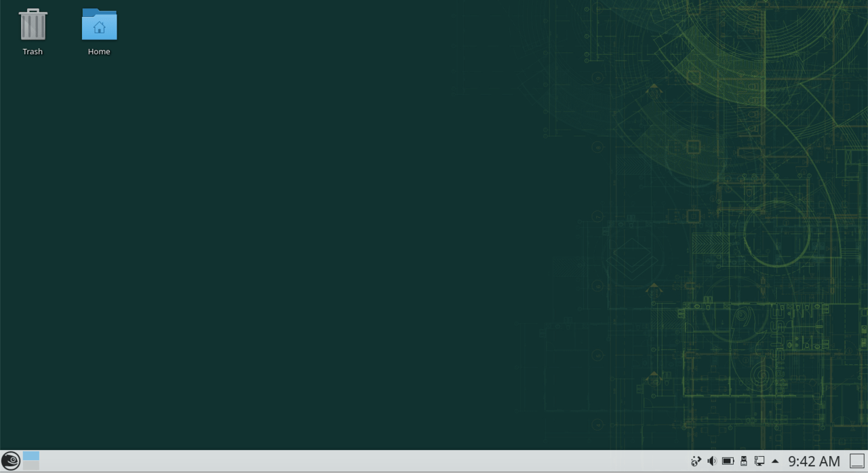Screen dimensions: 868x473
Task: Click the display configuration tray icon
Action: coord(759,461)
